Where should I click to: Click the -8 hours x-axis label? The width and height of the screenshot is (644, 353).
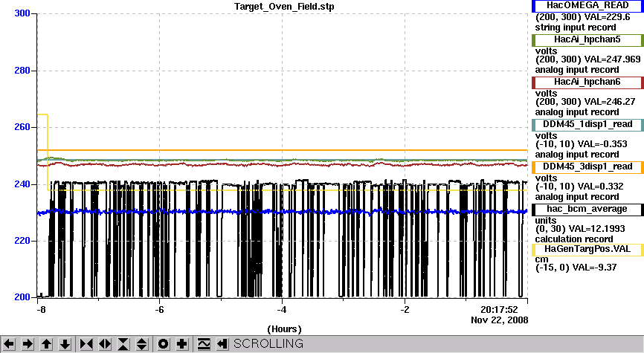(x=41, y=309)
